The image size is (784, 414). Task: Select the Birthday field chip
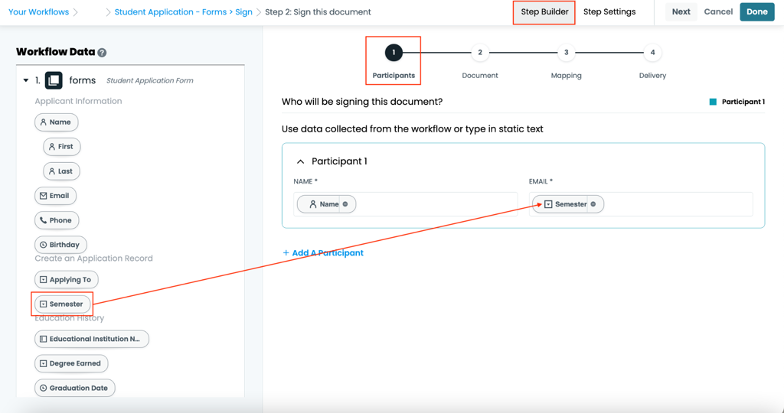coord(61,244)
